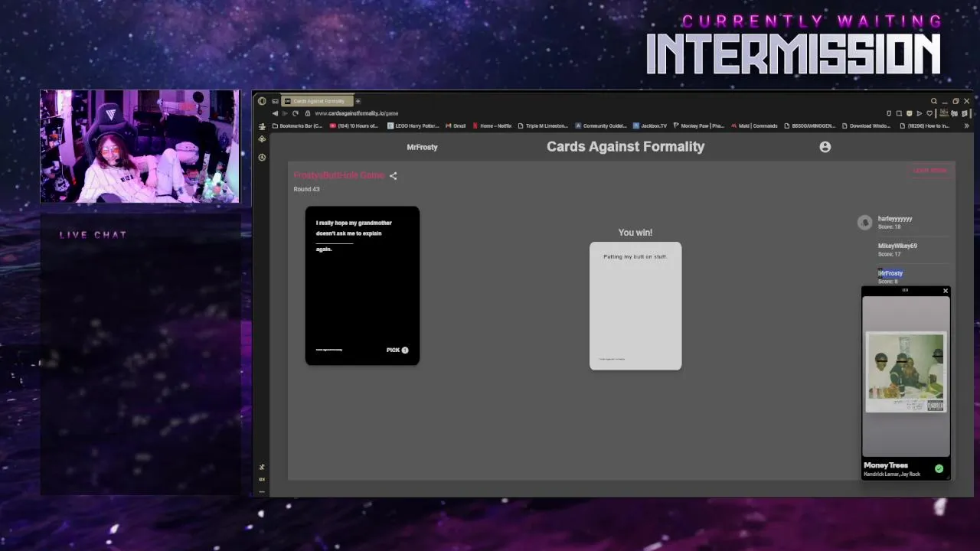The height and width of the screenshot is (551, 980).
Task: Click the site padlock icon in address bar
Action: point(308,113)
